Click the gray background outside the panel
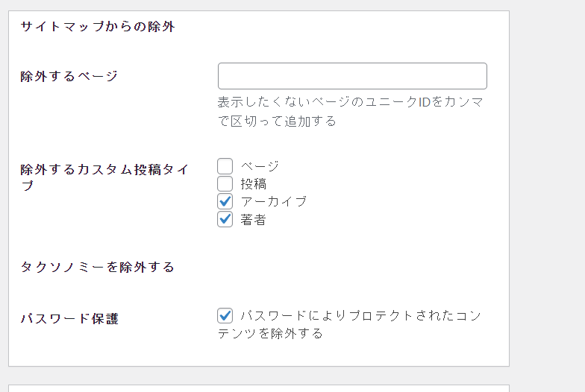Image resolution: width=585 pixels, height=392 pixels. (547, 186)
